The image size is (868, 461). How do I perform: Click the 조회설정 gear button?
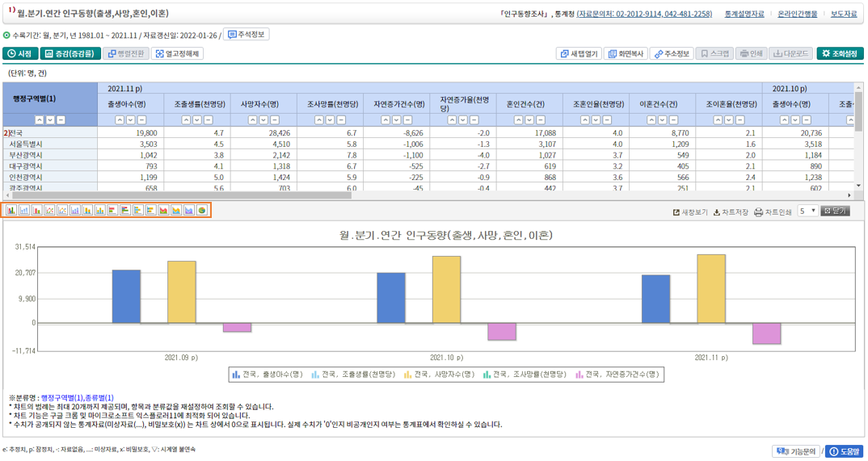[x=840, y=54]
